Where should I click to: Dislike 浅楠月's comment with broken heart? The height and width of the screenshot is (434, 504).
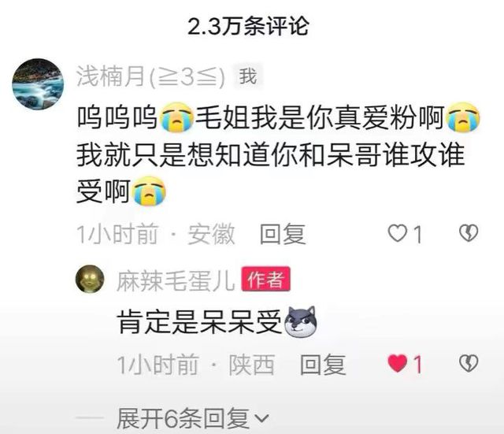point(469,233)
